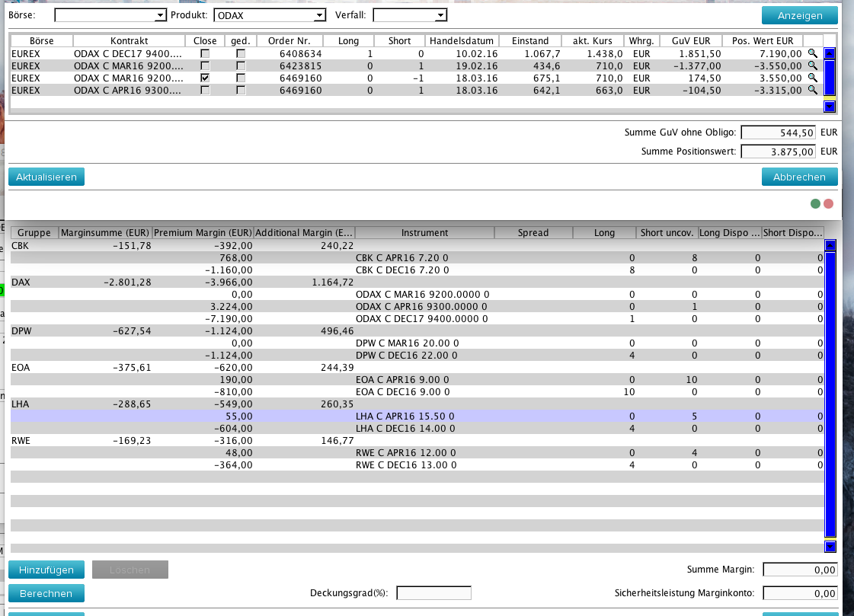The width and height of the screenshot is (854, 616).
Task: Click magnifier icon for order 6423815
Action: pos(812,65)
